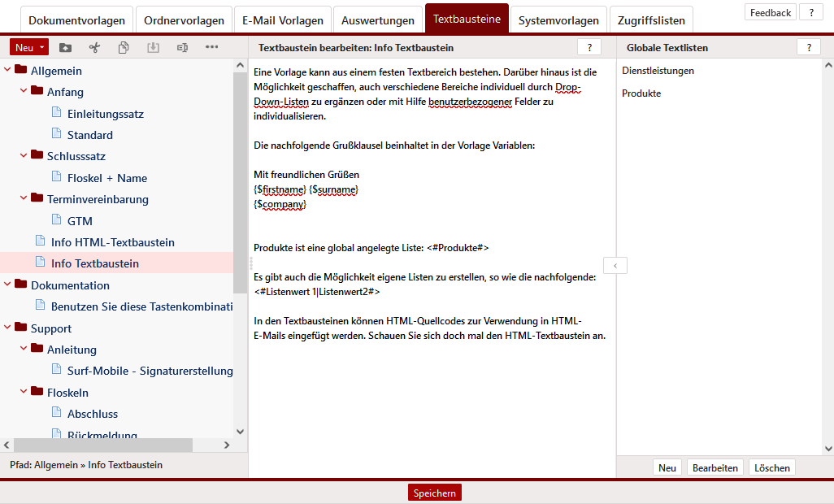Open the Systemvorlagen tab
834x504 pixels.
(558, 20)
